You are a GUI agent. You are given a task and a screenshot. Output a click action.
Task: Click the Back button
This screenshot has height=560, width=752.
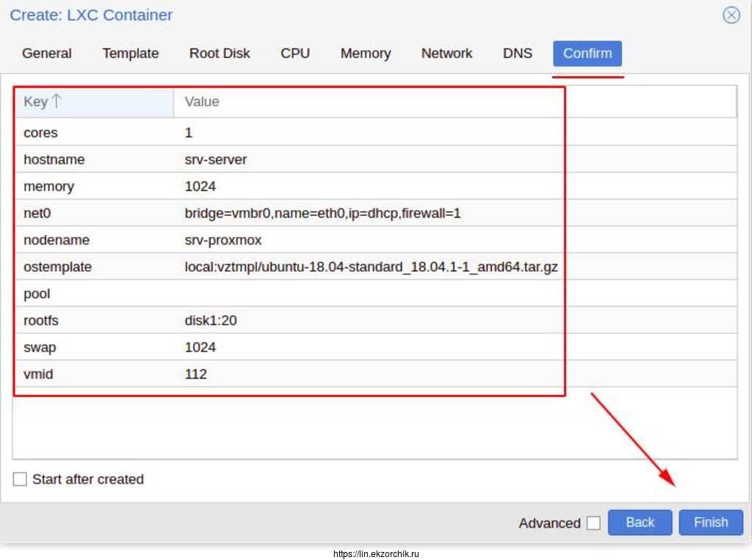(x=640, y=523)
